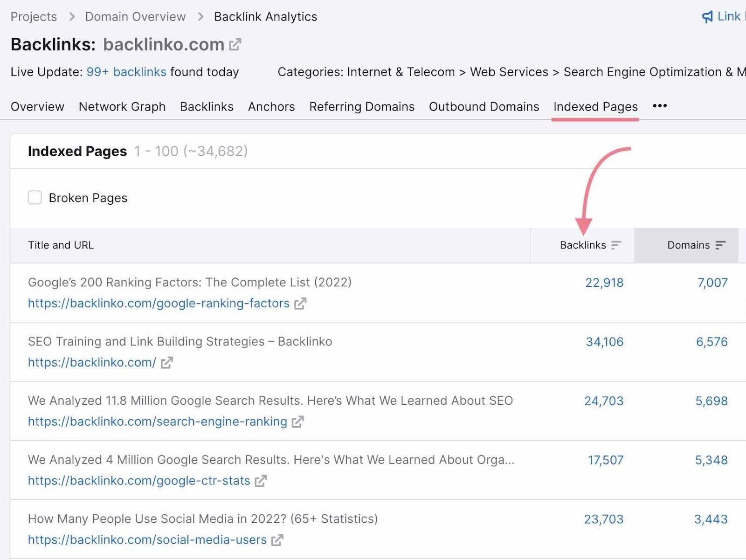Open https://backlinko.com/google-ctr-stats URL
This screenshot has height=560, width=746.
(x=139, y=481)
